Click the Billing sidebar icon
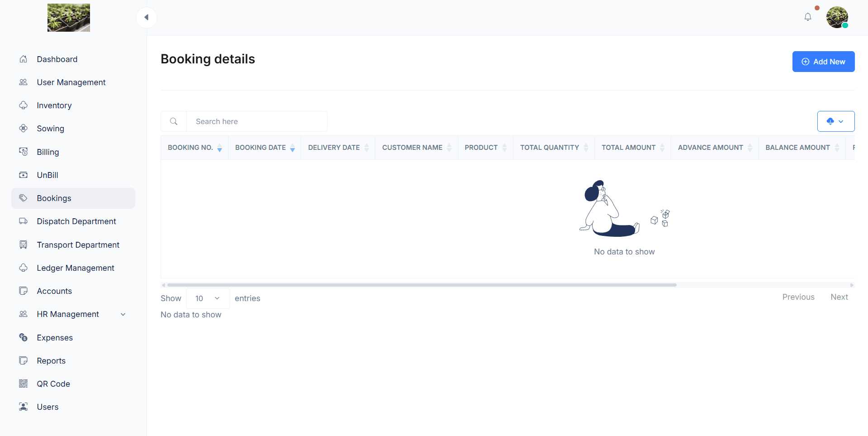 pos(24,152)
